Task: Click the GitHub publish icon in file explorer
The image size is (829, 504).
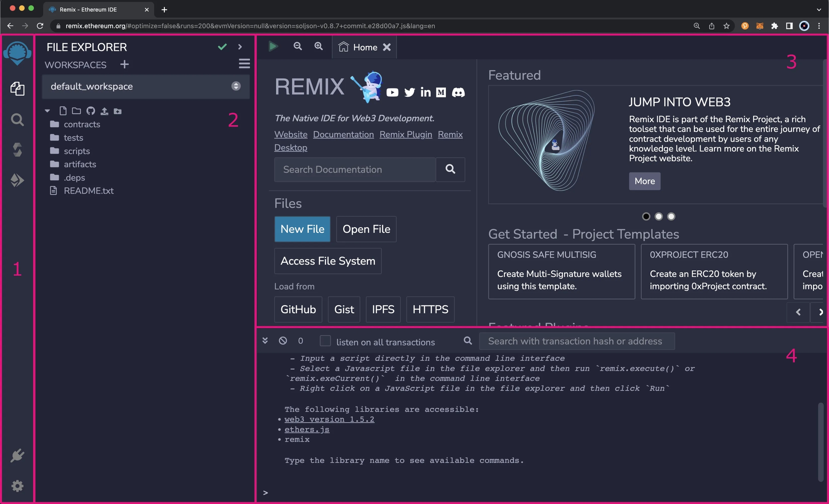Action: click(91, 111)
